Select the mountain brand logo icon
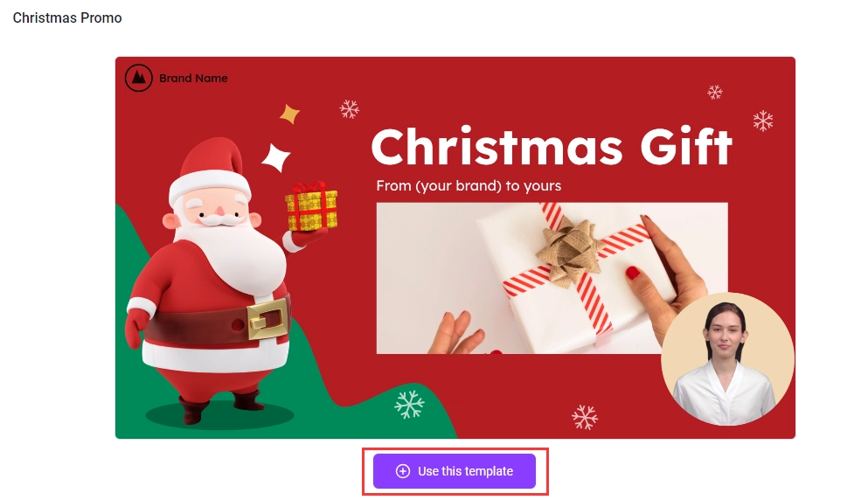The height and width of the screenshot is (500, 868). (x=138, y=78)
